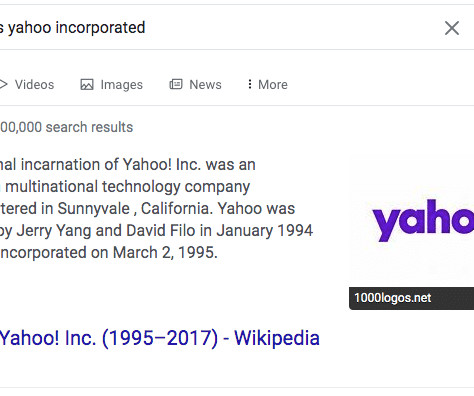Click the Videos play triangle icon
The image size is (474, 396).
click(3, 84)
